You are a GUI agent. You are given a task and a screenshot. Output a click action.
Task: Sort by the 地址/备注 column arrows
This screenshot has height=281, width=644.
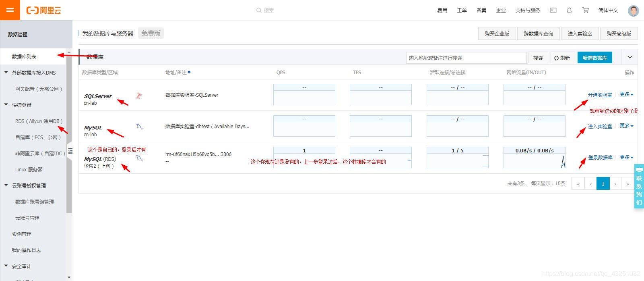189,72
